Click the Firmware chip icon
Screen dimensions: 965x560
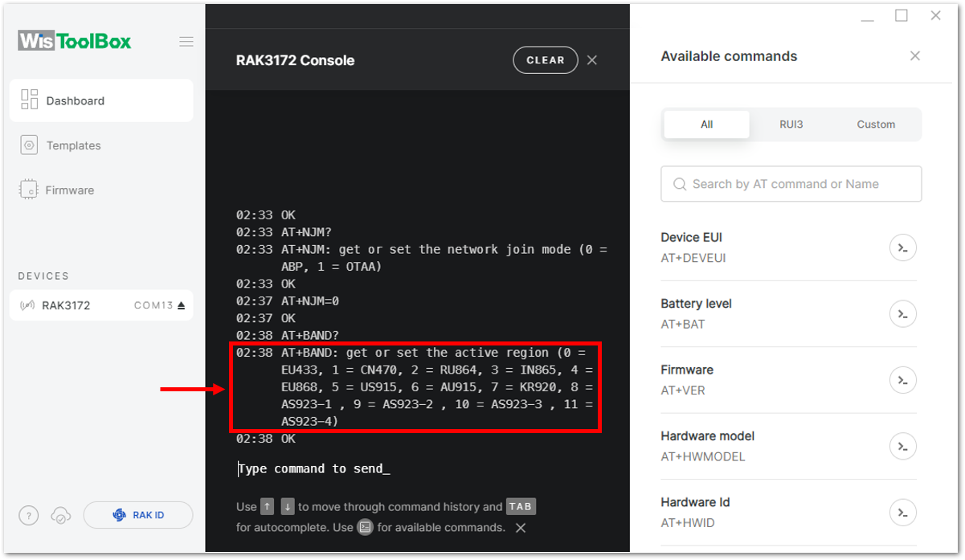pos(30,190)
